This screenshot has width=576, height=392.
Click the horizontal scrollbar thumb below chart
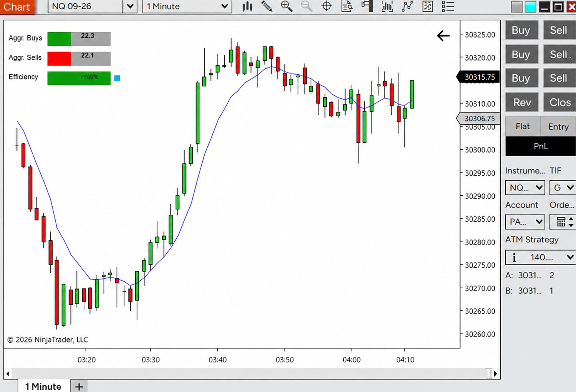tap(489, 374)
